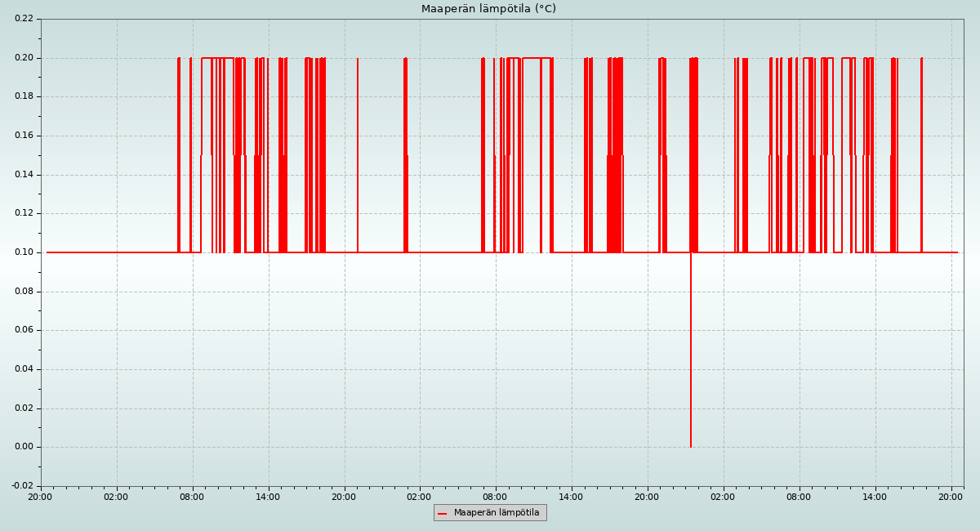
Task: Pick the 0.06 y-axis tick label
Action: tap(24, 330)
